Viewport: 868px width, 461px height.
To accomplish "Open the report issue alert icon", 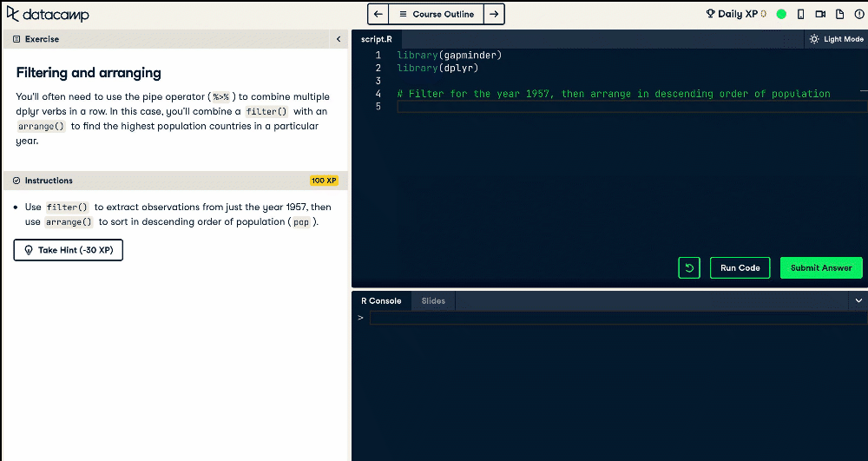I will 859,15.
